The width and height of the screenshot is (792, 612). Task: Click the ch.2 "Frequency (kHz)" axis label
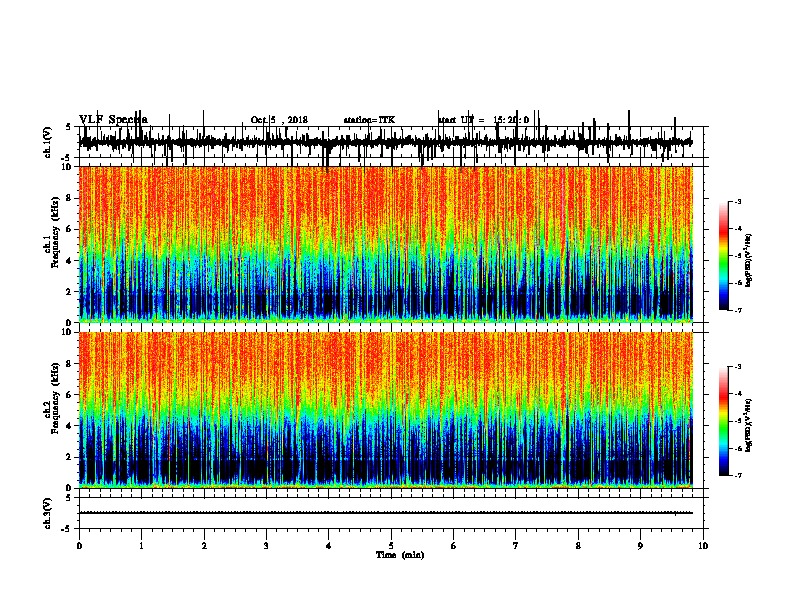[55, 398]
